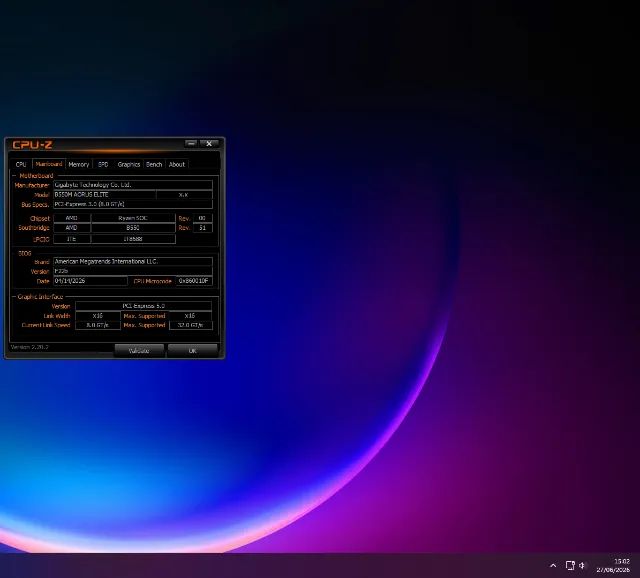This screenshot has height=578, width=640.
Task: Click the B550M AORUS ELITE model field
Action: coord(104,195)
